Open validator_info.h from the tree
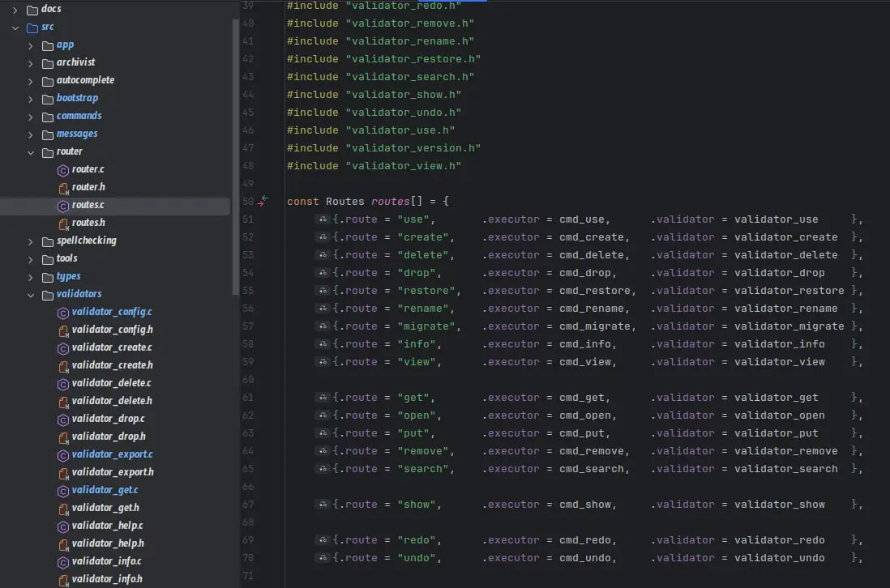This screenshot has height=588, width=890. [107, 578]
